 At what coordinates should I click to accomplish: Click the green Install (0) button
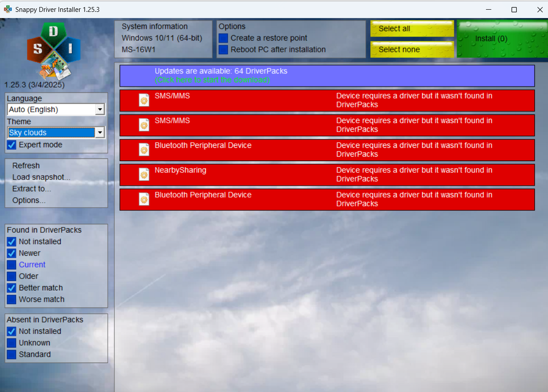(502, 39)
